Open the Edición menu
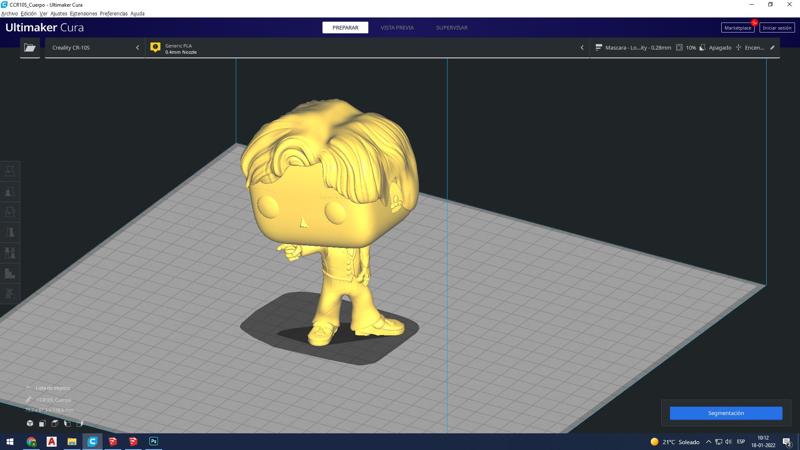Viewport: 800px width, 450px height. coord(29,14)
